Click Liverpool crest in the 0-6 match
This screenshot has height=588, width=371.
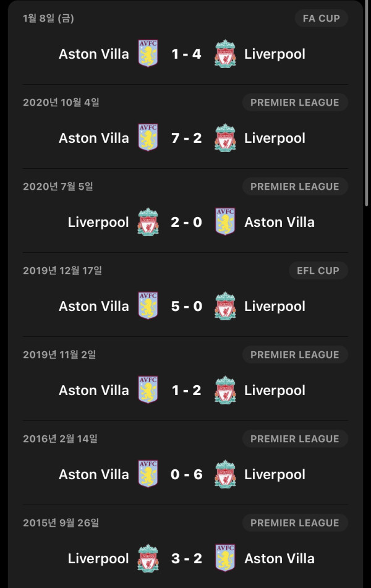pos(225,474)
